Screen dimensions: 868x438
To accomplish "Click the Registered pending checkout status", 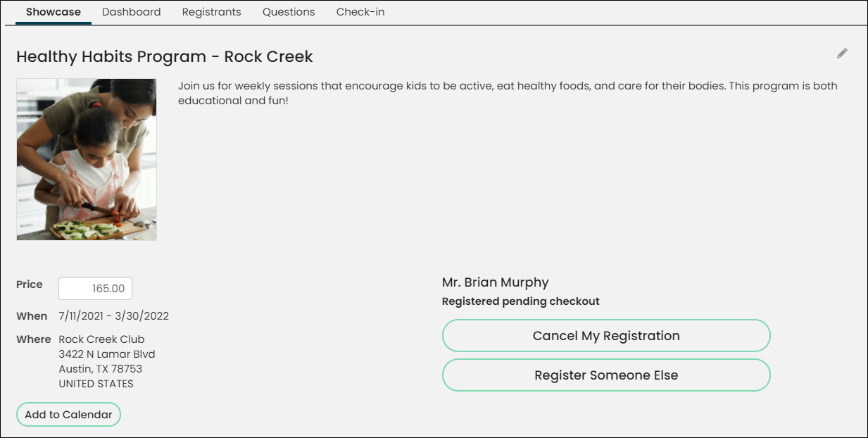I will (x=521, y=301).
